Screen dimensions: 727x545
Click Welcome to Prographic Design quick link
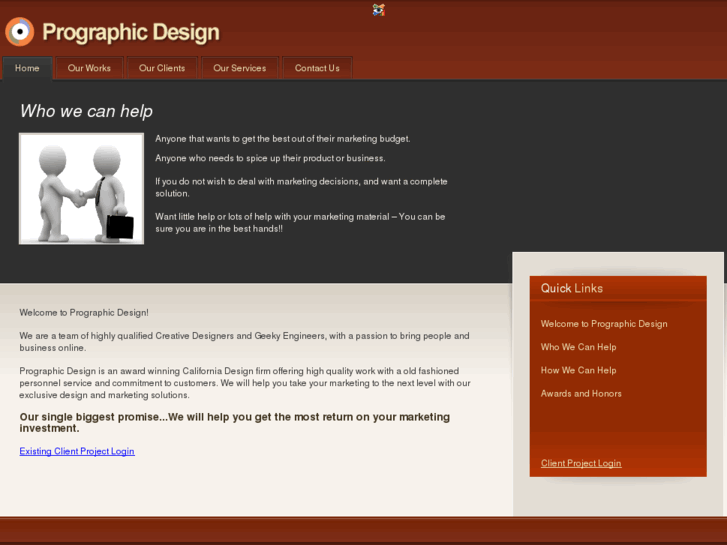pyautogui.click(x=604, y=324)
